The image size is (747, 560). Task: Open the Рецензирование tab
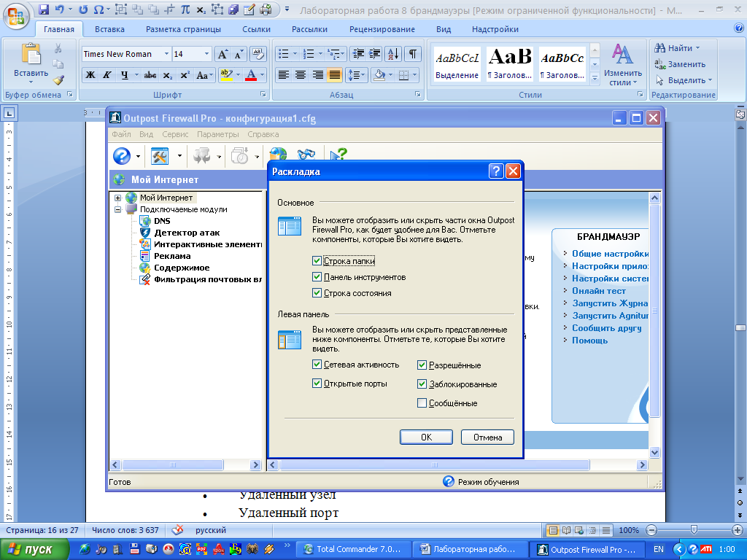tap(382, 29)
